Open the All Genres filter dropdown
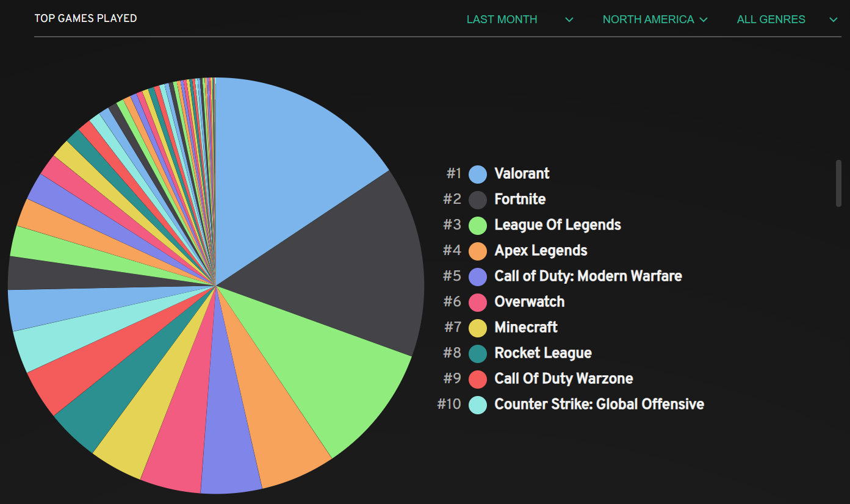The width and height of the screenshot is (850, 504). tap(787, 20)
